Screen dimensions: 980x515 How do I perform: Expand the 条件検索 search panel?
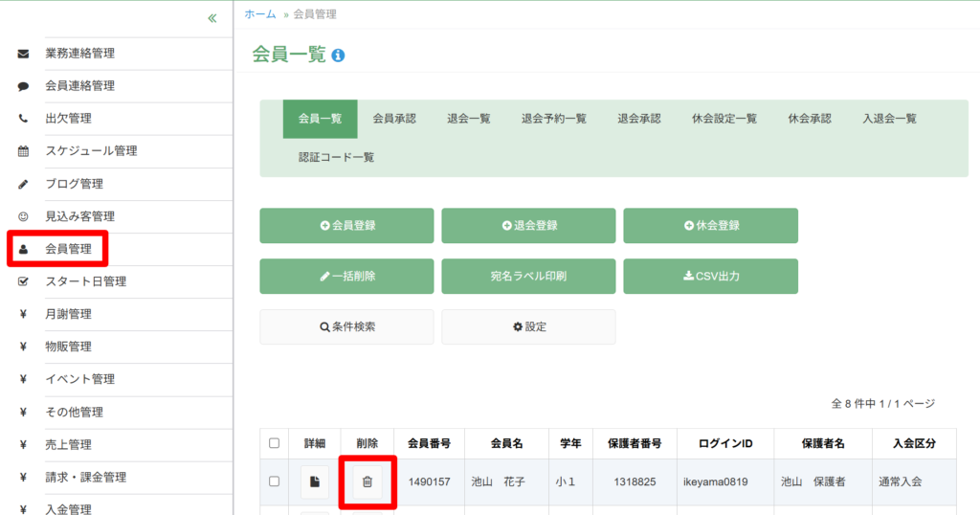(x=346, y=326)
